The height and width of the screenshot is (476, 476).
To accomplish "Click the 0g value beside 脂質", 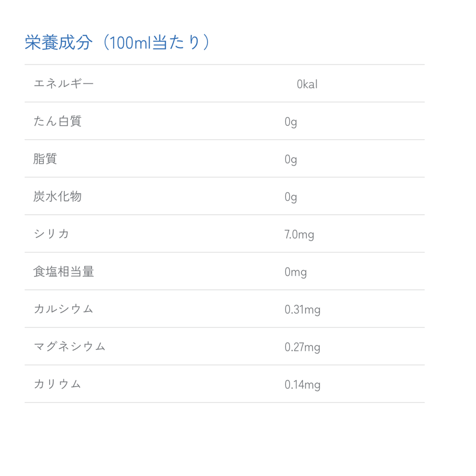I will pyautogui.click(x=291, y=159).
